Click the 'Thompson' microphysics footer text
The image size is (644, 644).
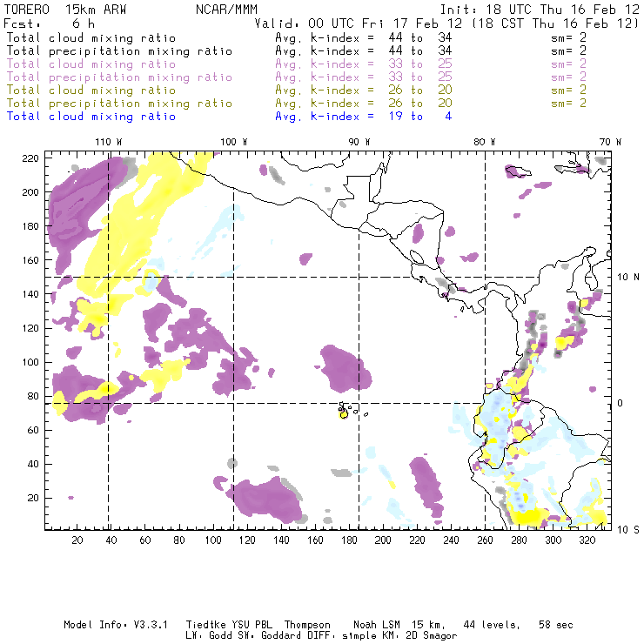click(x=307, y=625)
